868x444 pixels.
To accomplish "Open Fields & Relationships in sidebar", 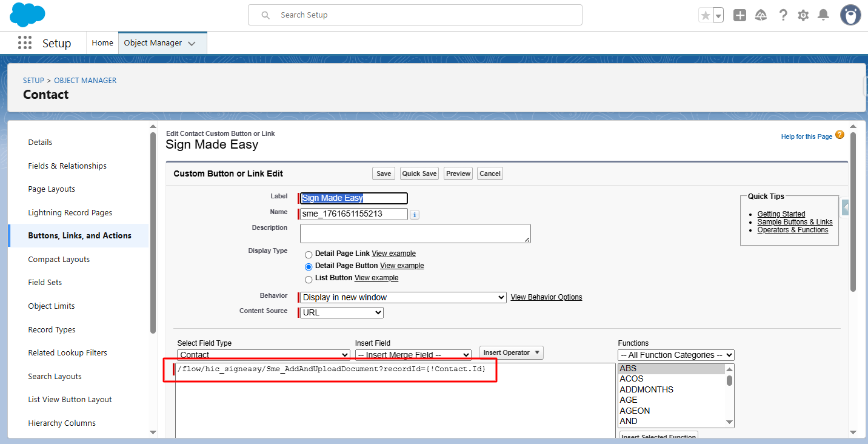I will [67, 166].
